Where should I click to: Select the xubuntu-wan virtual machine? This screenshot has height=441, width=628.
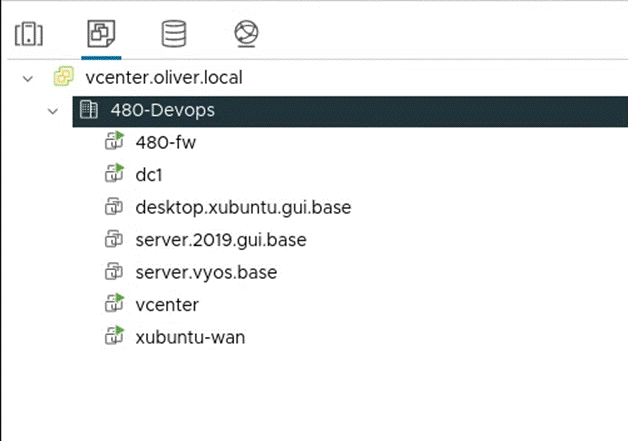tap(190, 337)
